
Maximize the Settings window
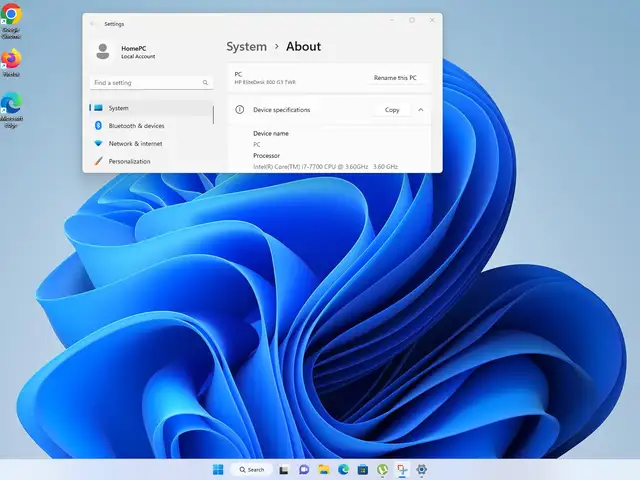pyautogui.click(x=412, y=20)
